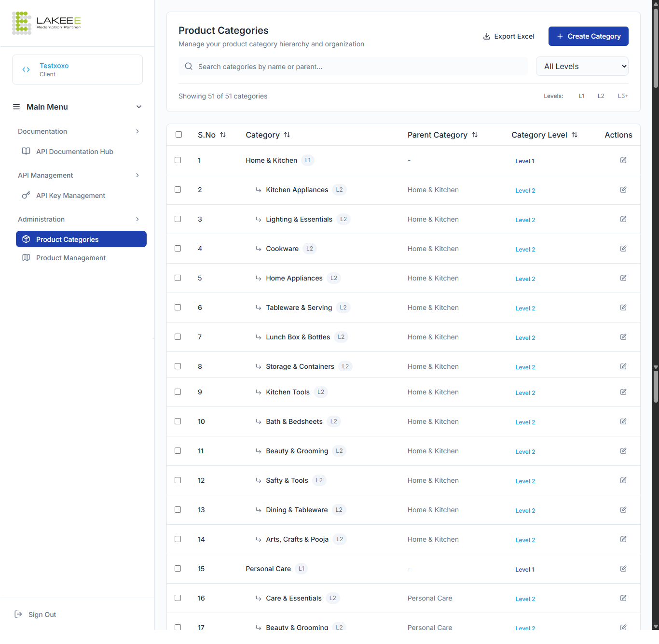
Task: Collapse the Main Menu chevron
Action: pos(139,107)
